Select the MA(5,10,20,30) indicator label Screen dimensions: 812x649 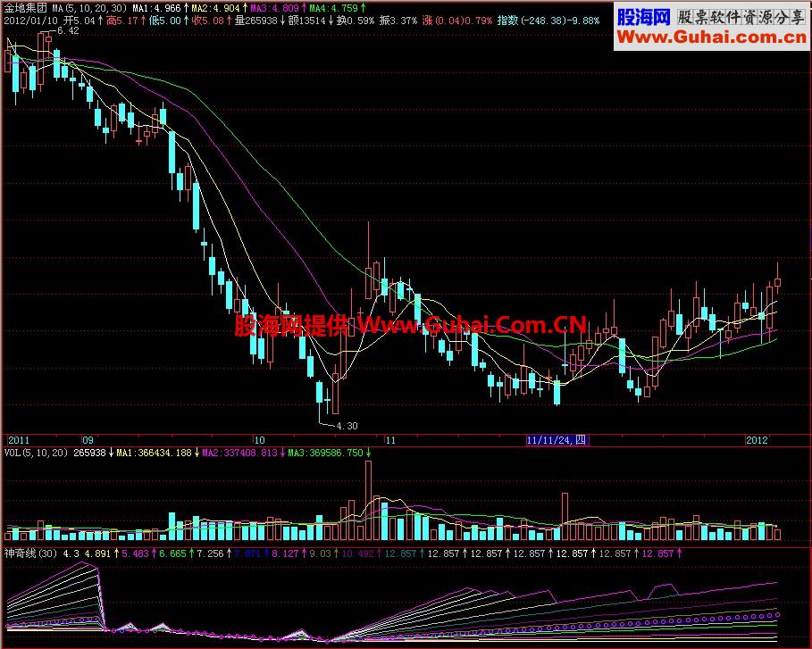pos(89,8)
